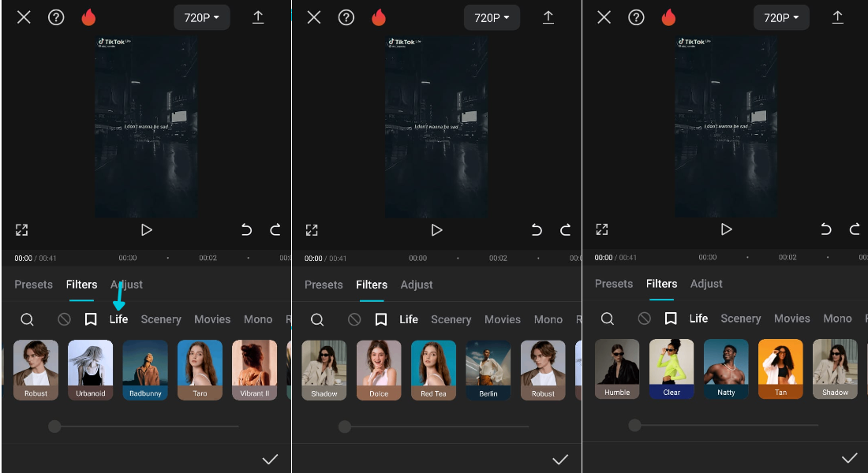Switch to Presets tab in left screen
The image size is (868, 473).
(33, 285)
